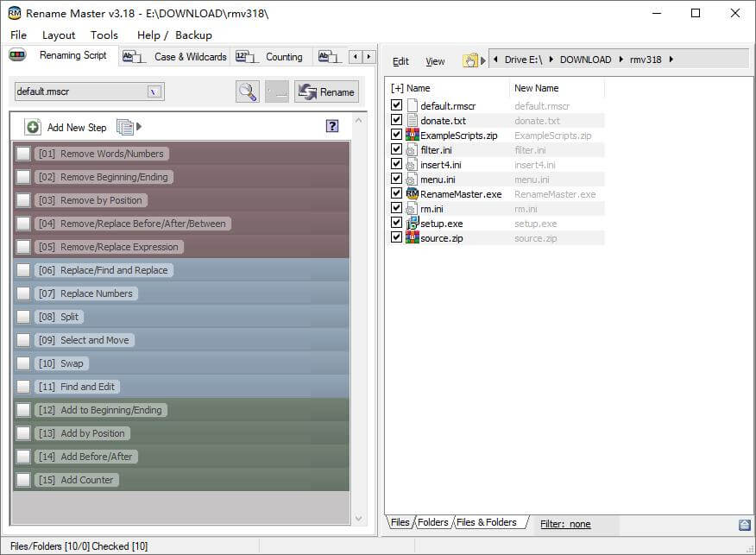Click the magnifying glass preview icon
This screenshot has width=756, height=555.
tap(248, 92)
